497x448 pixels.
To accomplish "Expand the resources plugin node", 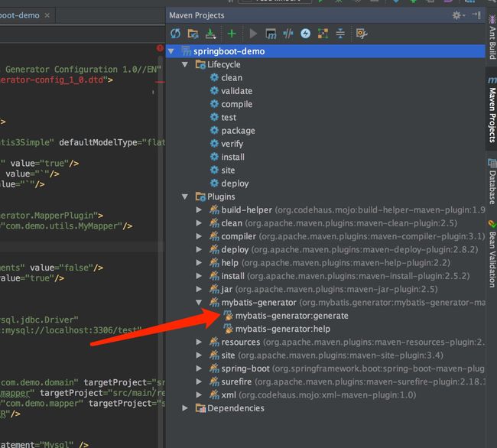I will pyautogui.click(x=199, y=342).
